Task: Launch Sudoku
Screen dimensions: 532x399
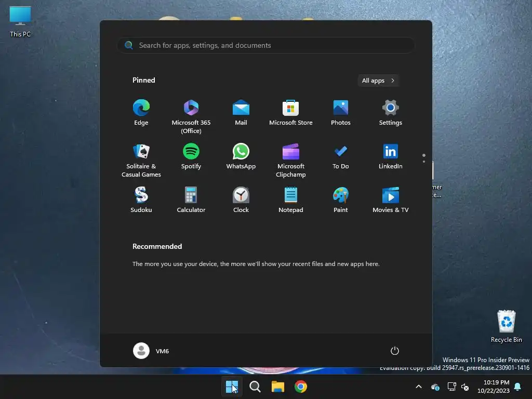Action: (141, 200)
